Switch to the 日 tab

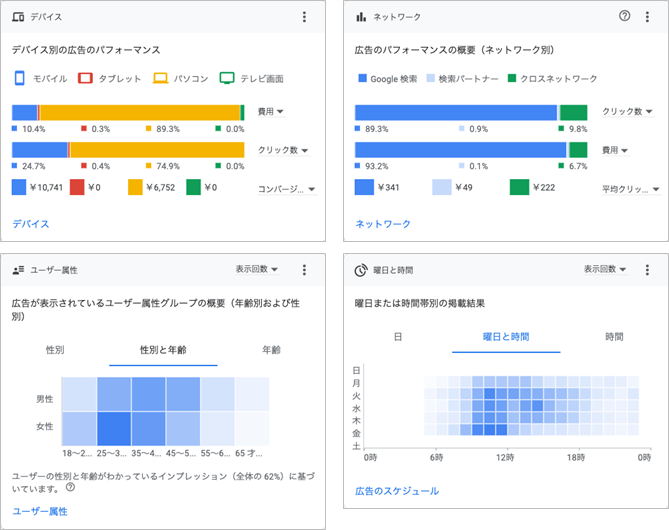click(398, 337)
